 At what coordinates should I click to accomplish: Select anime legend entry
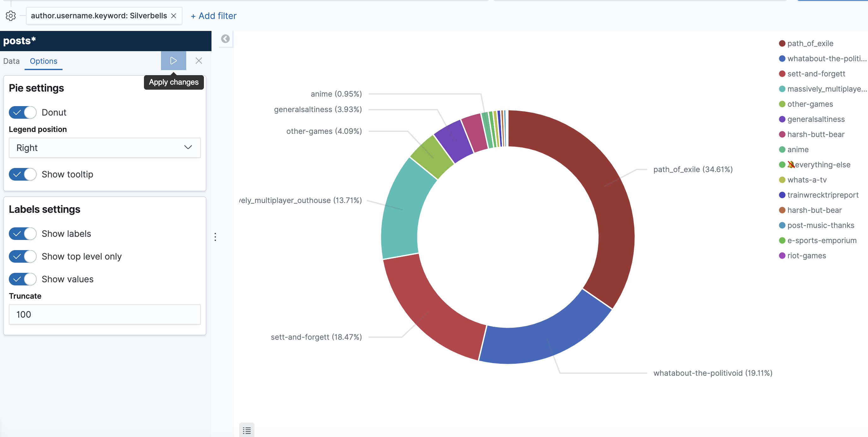[x=794, y=150]
